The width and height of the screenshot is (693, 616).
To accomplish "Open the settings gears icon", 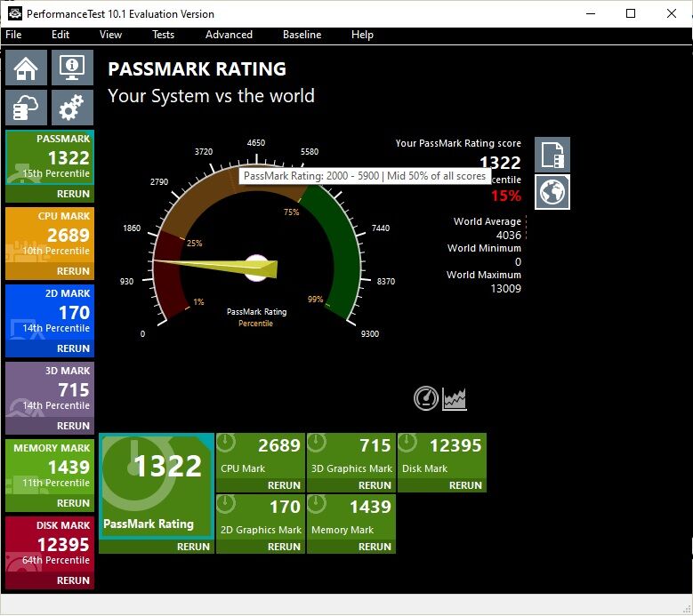I will point(72,108).
